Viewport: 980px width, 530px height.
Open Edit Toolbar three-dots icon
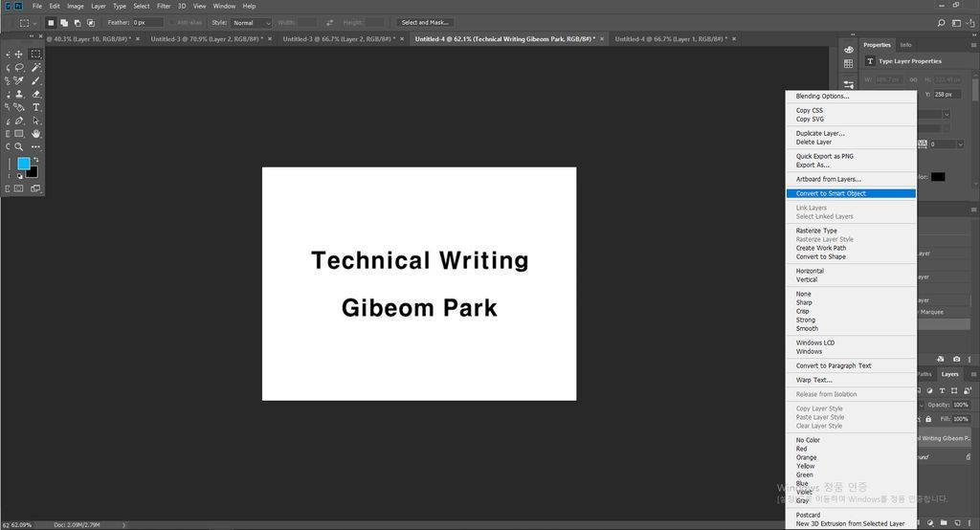[x=35, y=147]
